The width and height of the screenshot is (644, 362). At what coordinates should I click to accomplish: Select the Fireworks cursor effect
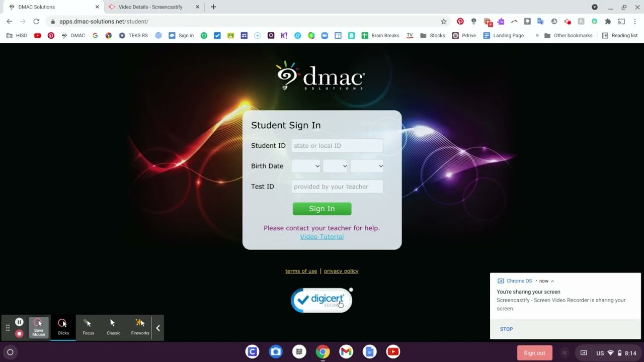click(140, 327)
